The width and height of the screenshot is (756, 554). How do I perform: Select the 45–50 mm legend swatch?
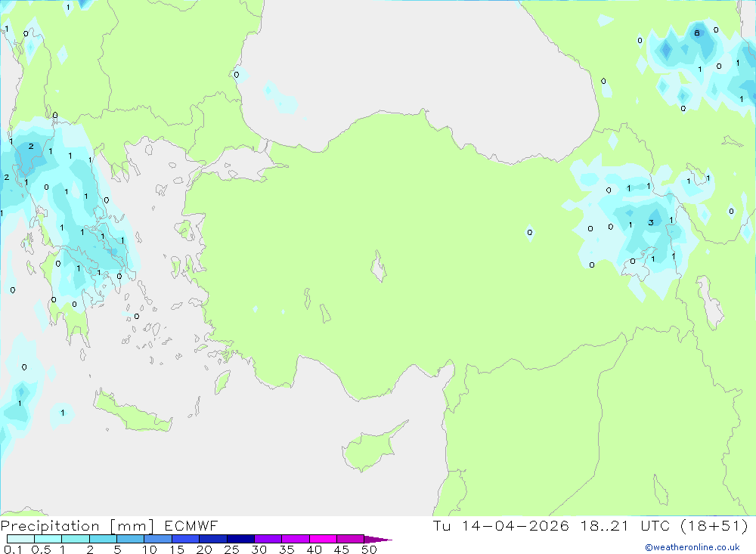(x=350, y=539)
